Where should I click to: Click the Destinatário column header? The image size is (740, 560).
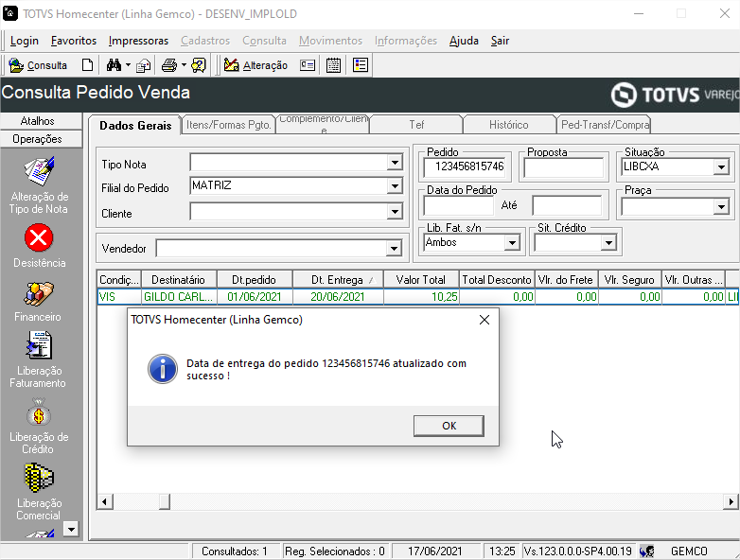pyautogui.click(x=179, y=280)
